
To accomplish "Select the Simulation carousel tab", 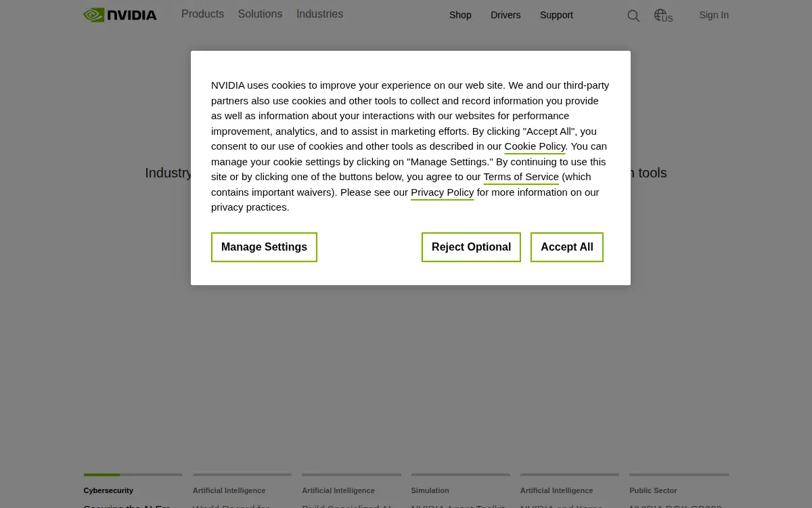I will click(460, 490).
